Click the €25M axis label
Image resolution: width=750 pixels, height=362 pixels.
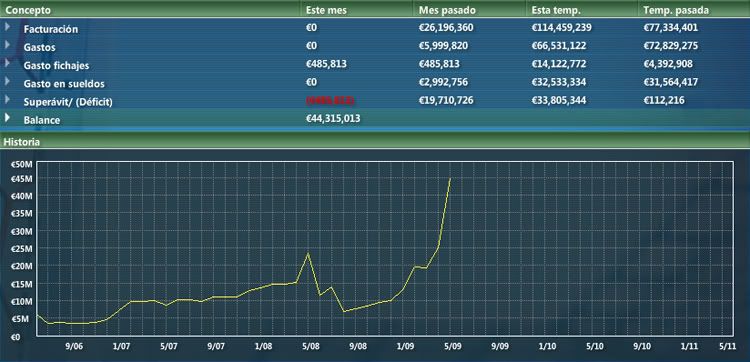(x=22, y=249)
